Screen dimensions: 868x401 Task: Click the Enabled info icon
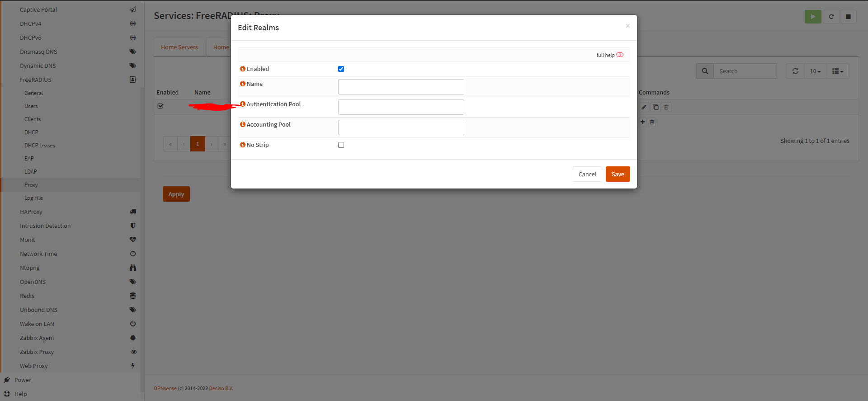(x=243, y=69)
